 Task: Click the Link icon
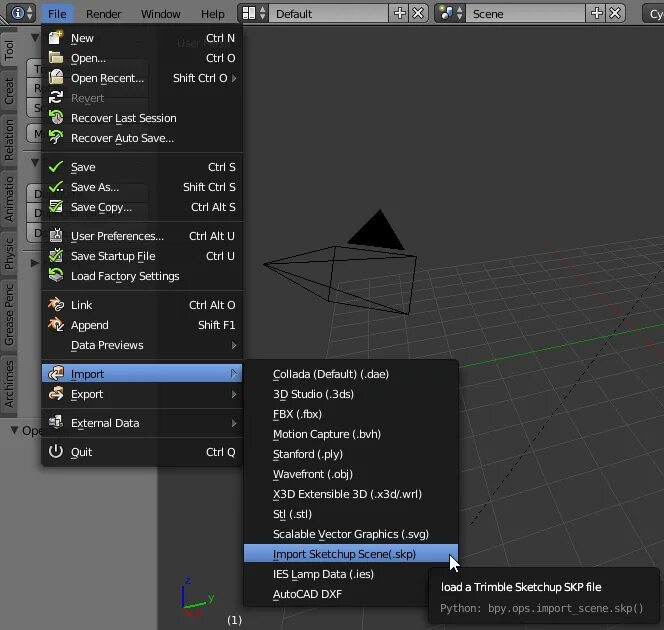click(55, 304)
